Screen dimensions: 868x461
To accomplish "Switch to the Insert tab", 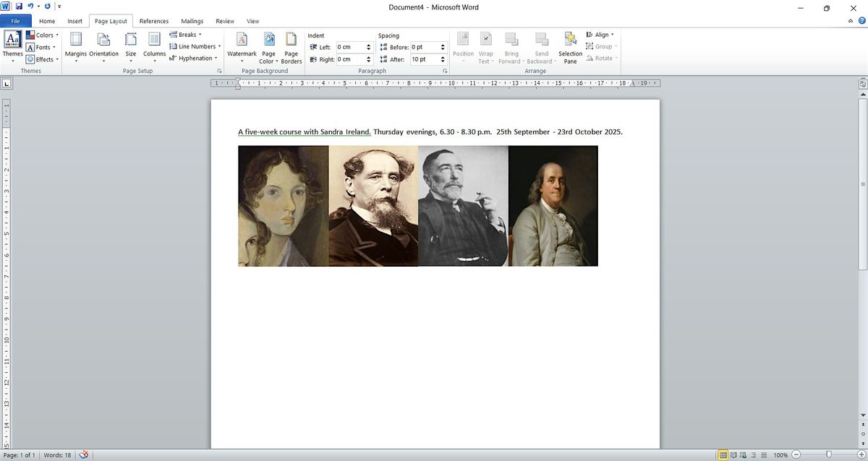I will pyautogui.click(x=75, y=22).
